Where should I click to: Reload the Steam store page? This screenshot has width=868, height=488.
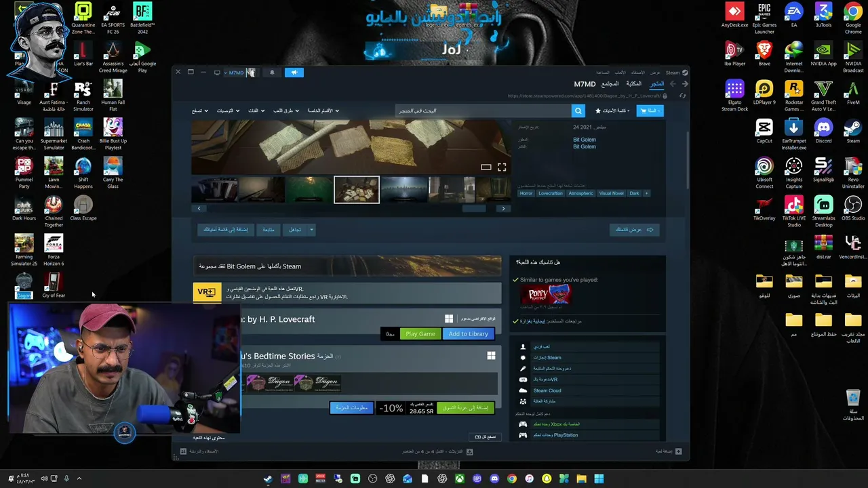coord(683,96)
